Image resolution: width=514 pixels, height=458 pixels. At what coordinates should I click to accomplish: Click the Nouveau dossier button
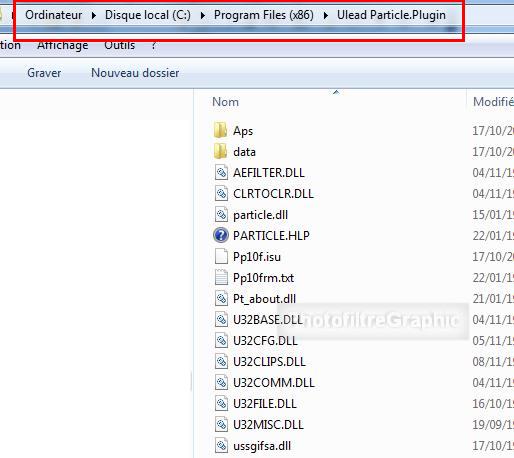pyautogui.click(x=135, y=73)
